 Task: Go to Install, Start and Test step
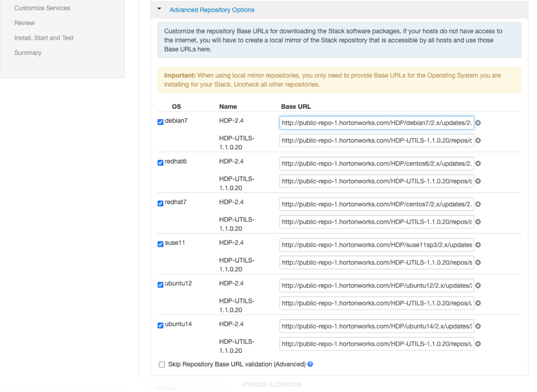click(44, 38)
